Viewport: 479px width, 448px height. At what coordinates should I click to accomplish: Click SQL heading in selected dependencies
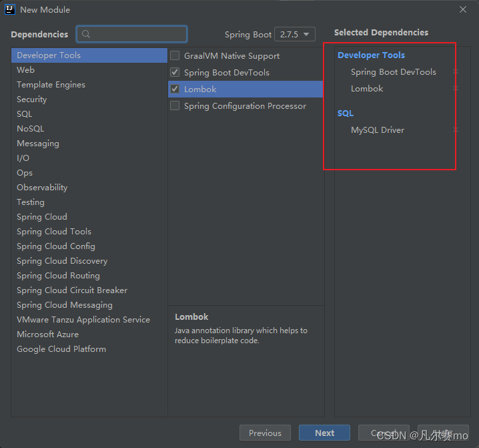[x=346, y=114]
